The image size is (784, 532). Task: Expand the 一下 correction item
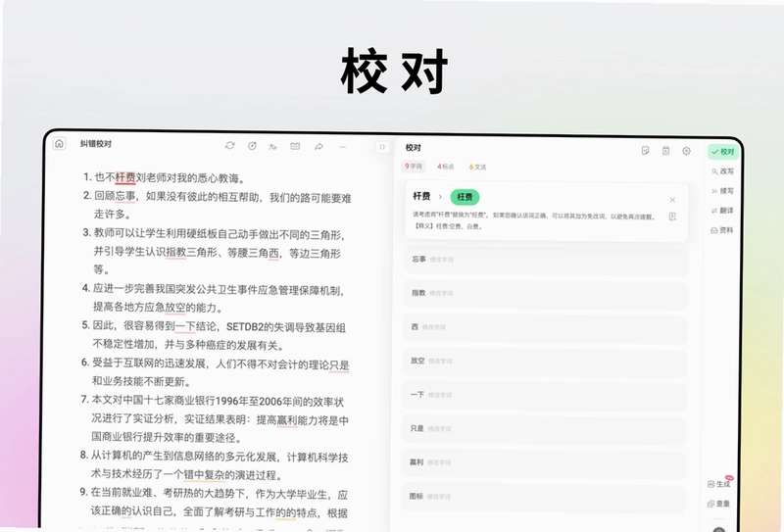coord(545,395)
